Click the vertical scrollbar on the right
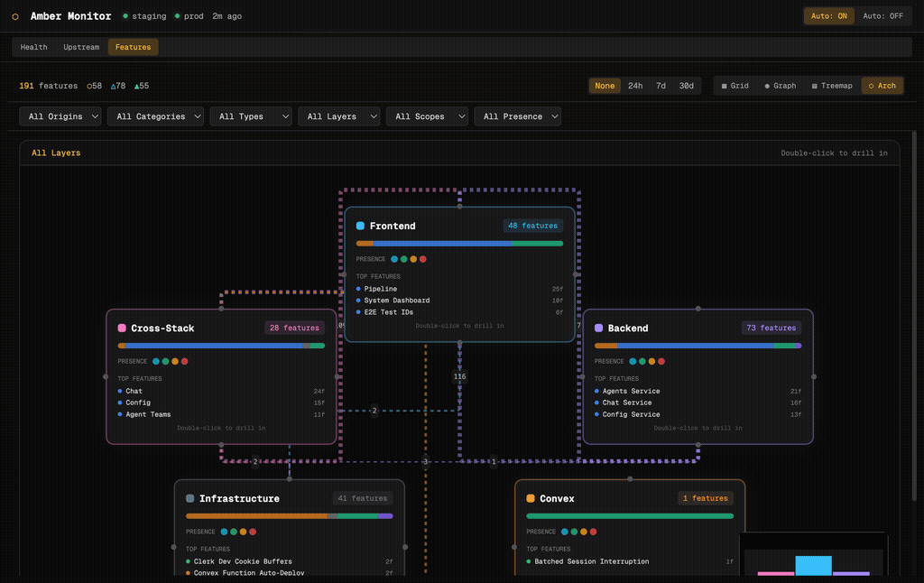Screen dimensions: 924x583 [914, 315]
